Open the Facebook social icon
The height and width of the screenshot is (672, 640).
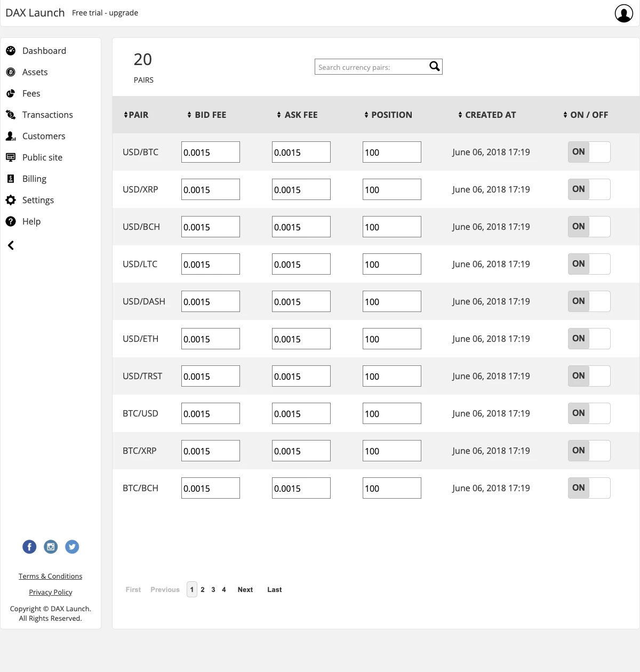pyautogui.click(x=29, y=547)
